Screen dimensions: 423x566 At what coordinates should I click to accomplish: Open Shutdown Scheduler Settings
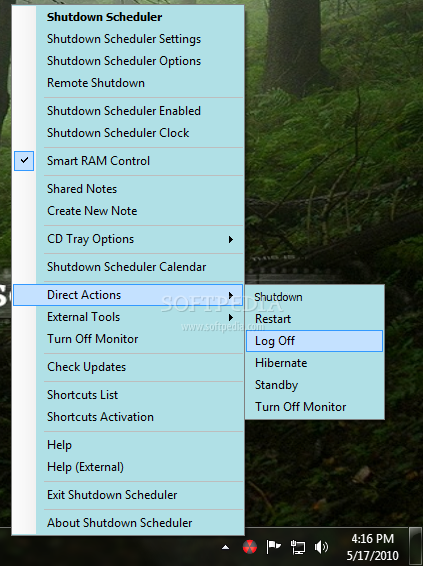coord(128,39)
